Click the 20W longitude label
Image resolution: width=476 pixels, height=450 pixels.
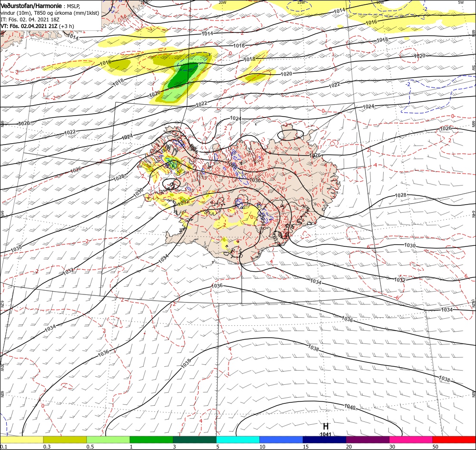click(x=222, y=2)
